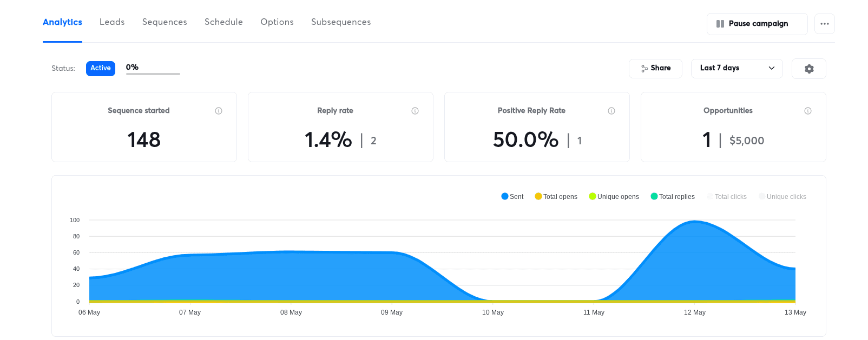868x340 pixels.
Task: Go to the Options tab
Action: 277,22
